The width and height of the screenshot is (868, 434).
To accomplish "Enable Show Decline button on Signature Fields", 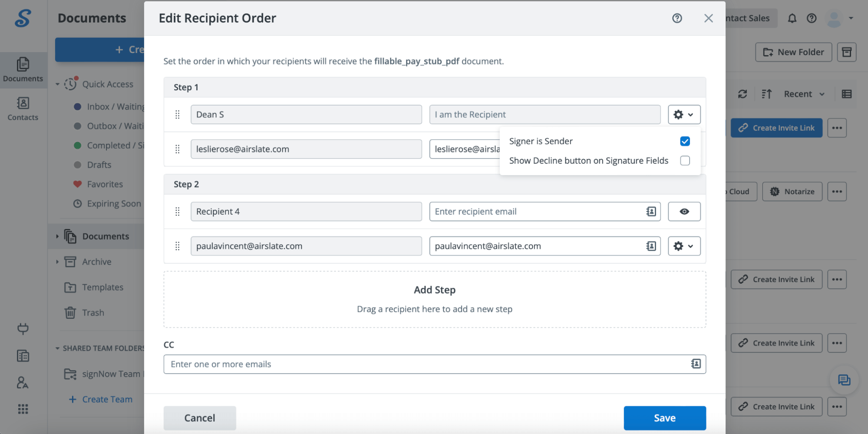I will [x=685, y=160].
